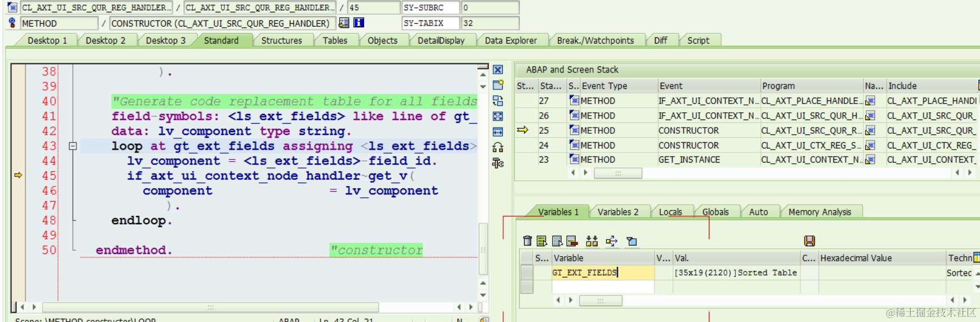Click the layout settings icon at Techn column
The image size is (980, 322).
[x=976, y=257]
